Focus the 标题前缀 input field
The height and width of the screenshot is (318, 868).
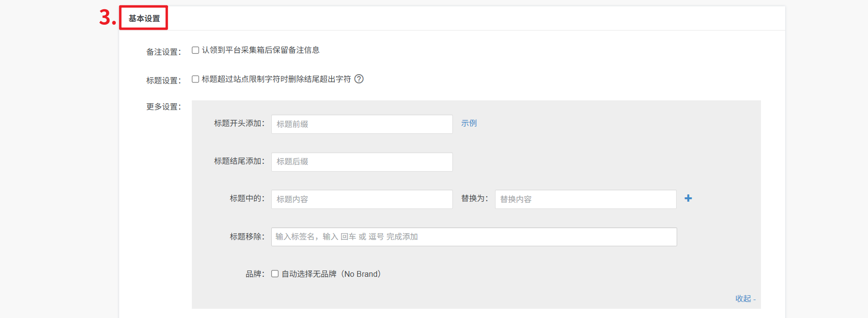[x=361, y=124]
